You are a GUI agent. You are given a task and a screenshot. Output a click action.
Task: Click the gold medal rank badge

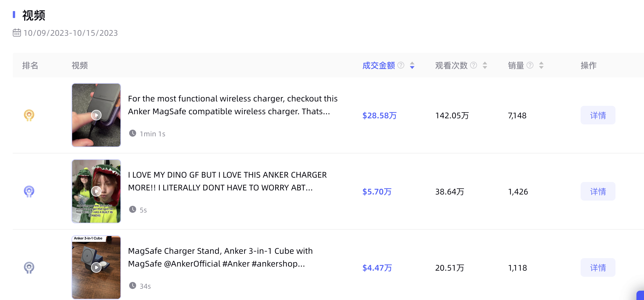(29, 115)
